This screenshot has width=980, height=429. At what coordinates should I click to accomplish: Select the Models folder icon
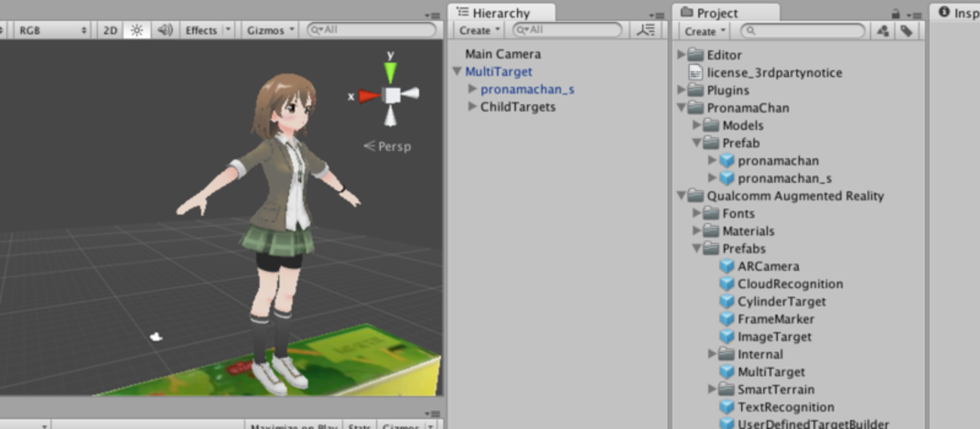[x=711, y=125]
